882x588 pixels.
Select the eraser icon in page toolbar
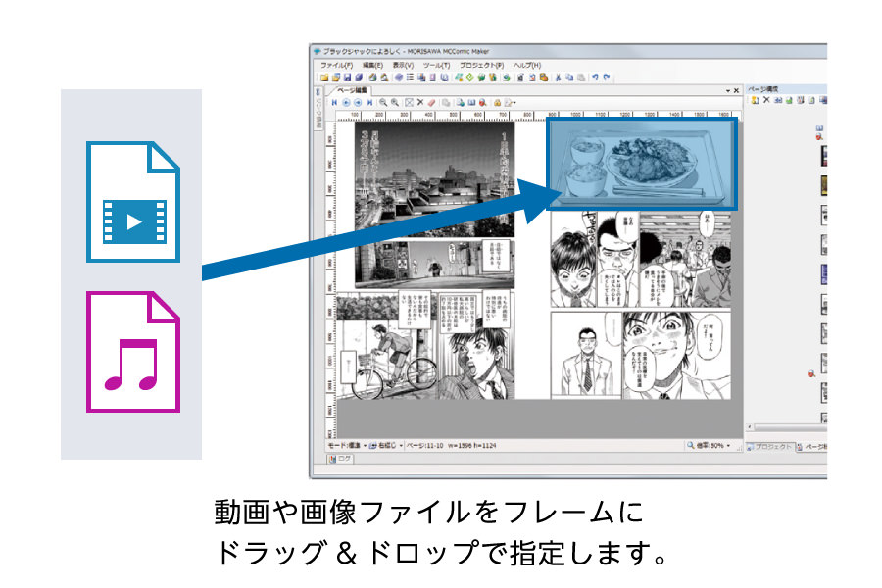[431, 102]
